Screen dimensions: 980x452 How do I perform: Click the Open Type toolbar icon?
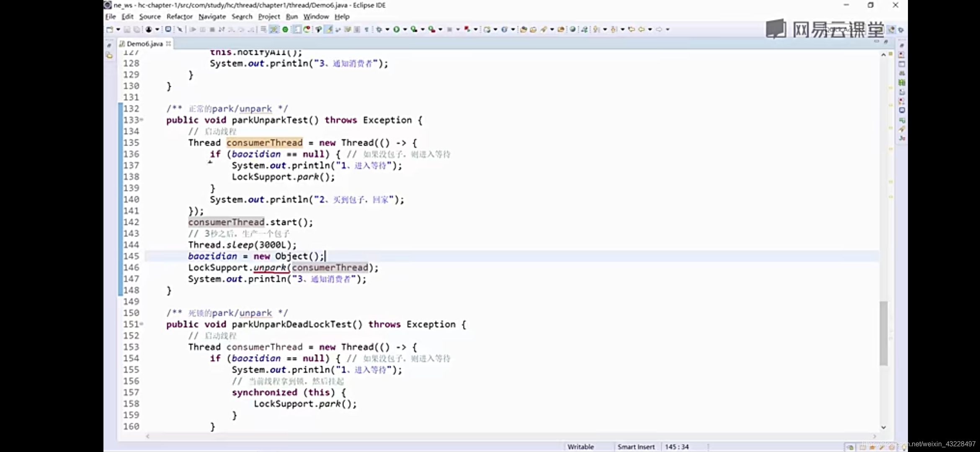(523, 29)
